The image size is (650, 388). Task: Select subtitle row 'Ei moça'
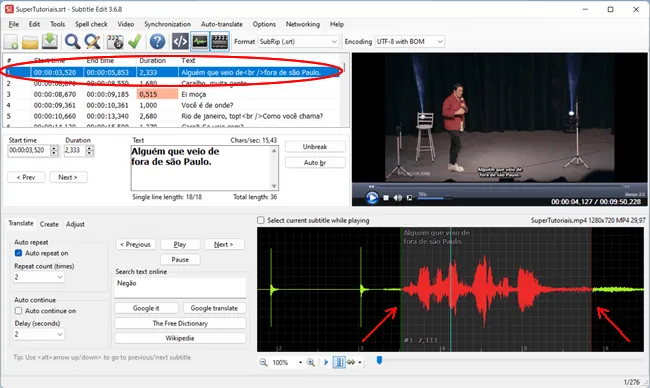[x=171, y=94]
